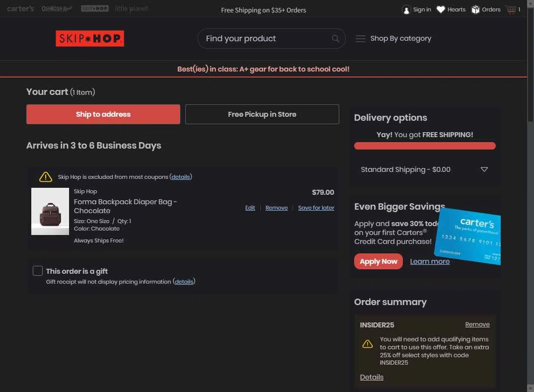534x392 pixels.
Task: Click the Hearts link text
Action: click(457, 9)
